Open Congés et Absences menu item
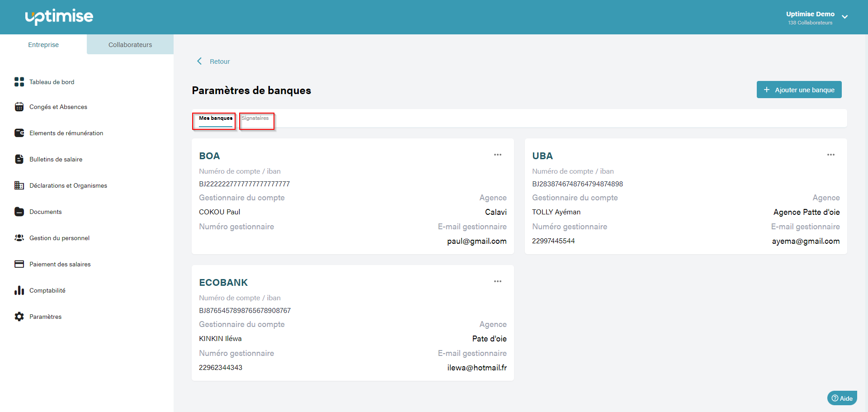868x412 pixels. [x=58, y=107]
